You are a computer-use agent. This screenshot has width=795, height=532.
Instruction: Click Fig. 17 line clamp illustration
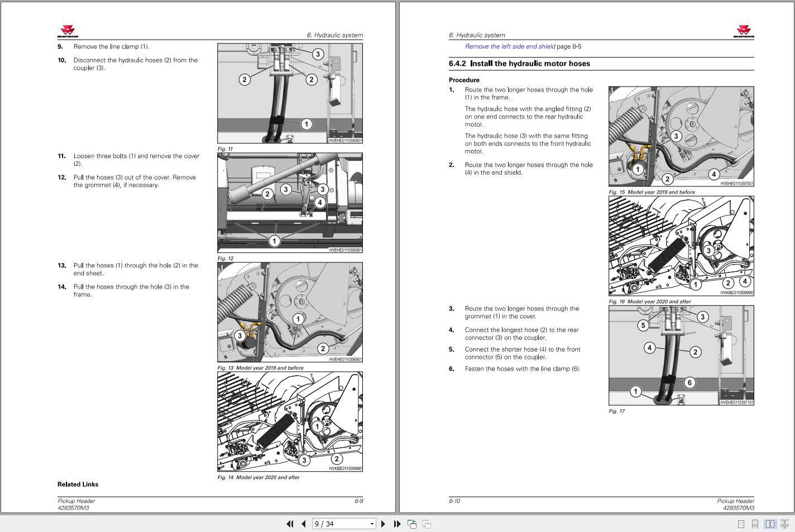(681, 355)
